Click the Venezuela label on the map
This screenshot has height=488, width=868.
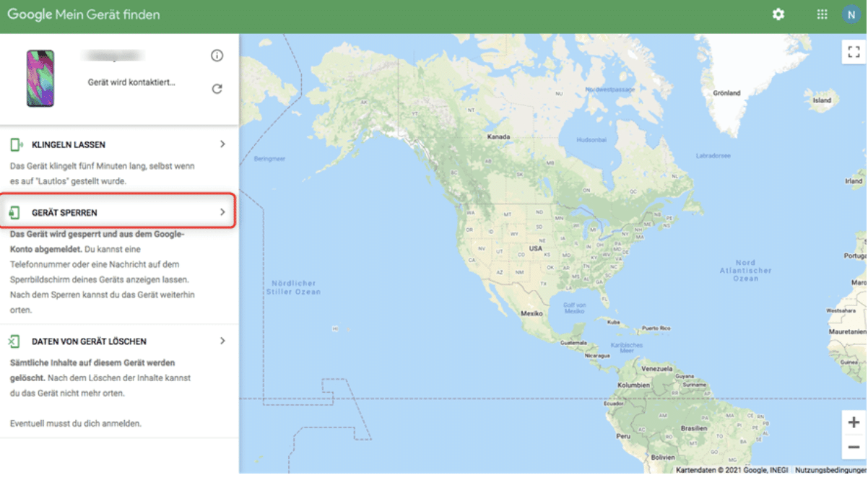pos(657,368)
